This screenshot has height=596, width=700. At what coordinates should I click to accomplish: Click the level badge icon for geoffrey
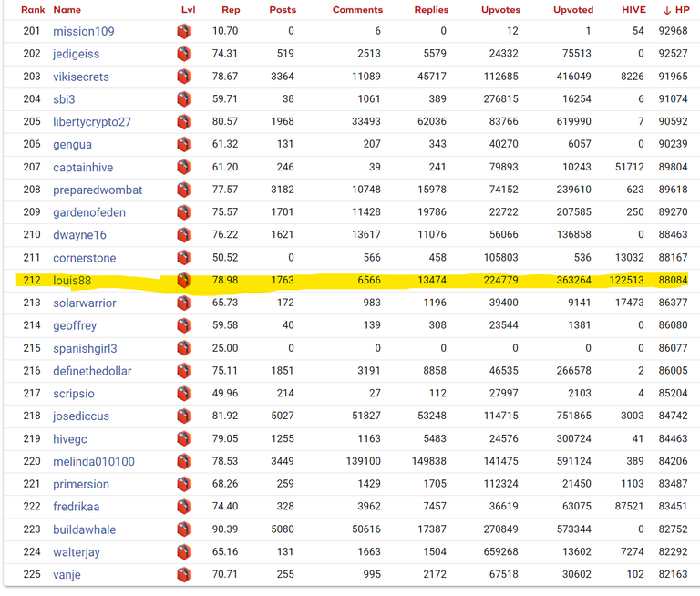click(184, 325)
